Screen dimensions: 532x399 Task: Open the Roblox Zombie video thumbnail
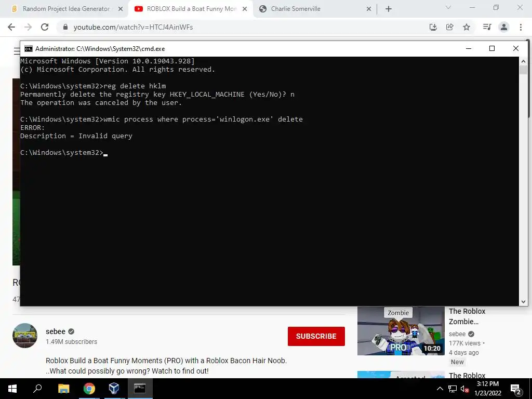(x=401, y=331)
